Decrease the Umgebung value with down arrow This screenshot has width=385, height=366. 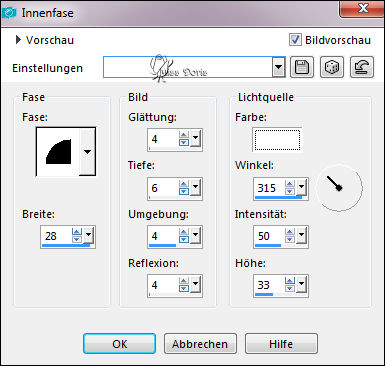[184, 239]
